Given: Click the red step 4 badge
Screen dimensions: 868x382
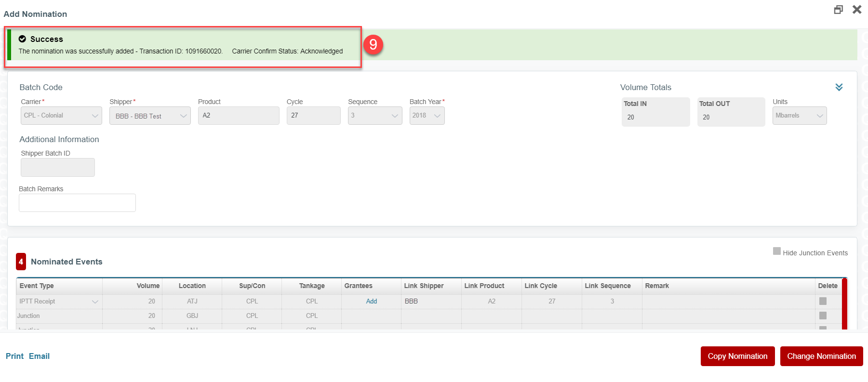Looking at the screenshot, I should coord(21,262).
